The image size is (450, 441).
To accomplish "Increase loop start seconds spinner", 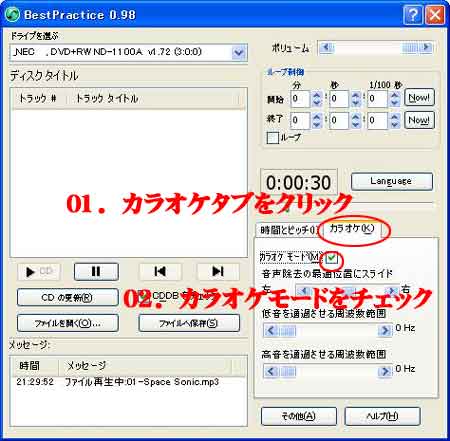I will click(x=356, y=95).
